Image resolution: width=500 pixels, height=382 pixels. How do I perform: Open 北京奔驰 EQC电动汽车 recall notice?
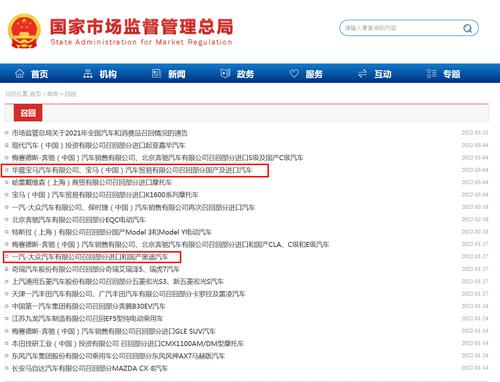pos(79,220)
